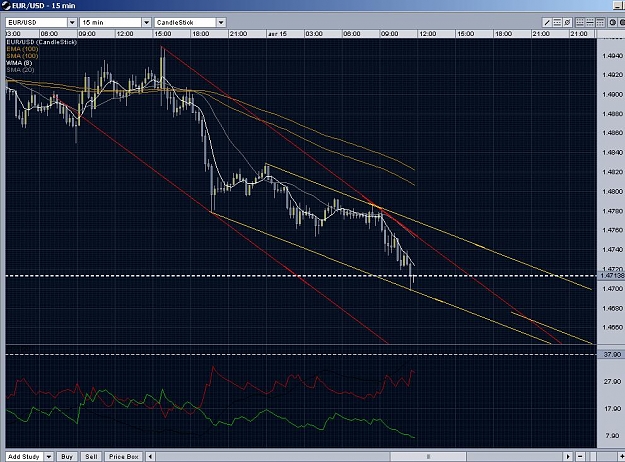Image resolution: width=625 pixels, height=462 pixels.
Task: Click the 15:00 time label on first day
Action: [x=163, y=34]
